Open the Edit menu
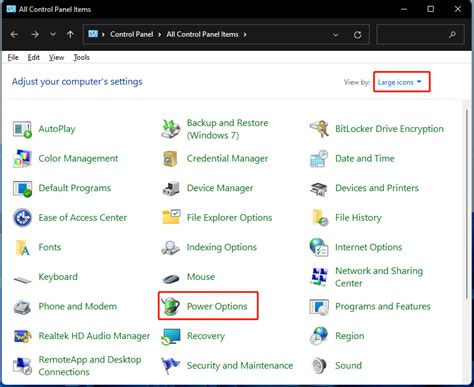Viewport: 474px width, 387px height. tap(33, 57)
